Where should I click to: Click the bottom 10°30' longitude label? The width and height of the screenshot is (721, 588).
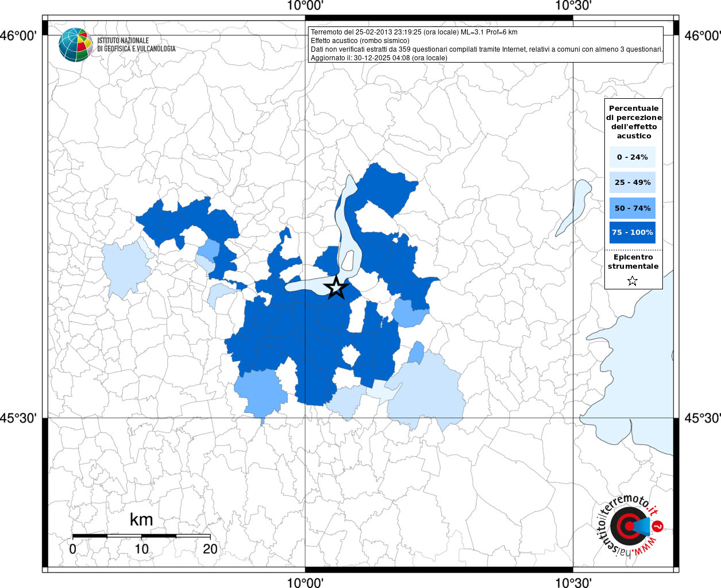[573, 582]
